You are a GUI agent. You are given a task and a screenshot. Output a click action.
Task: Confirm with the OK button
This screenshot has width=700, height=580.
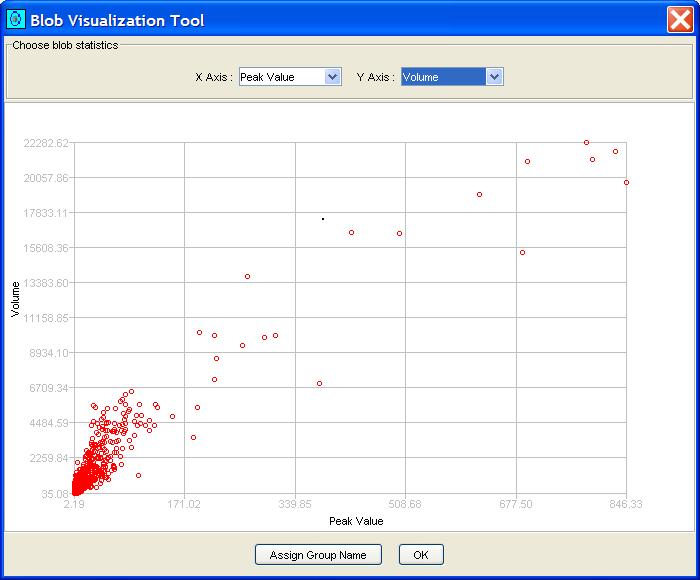420,555
